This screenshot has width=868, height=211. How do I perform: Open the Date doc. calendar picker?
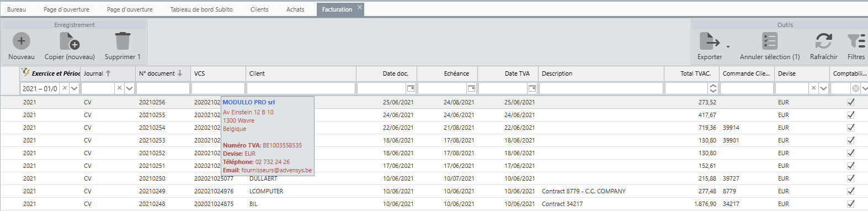point(411,88)
